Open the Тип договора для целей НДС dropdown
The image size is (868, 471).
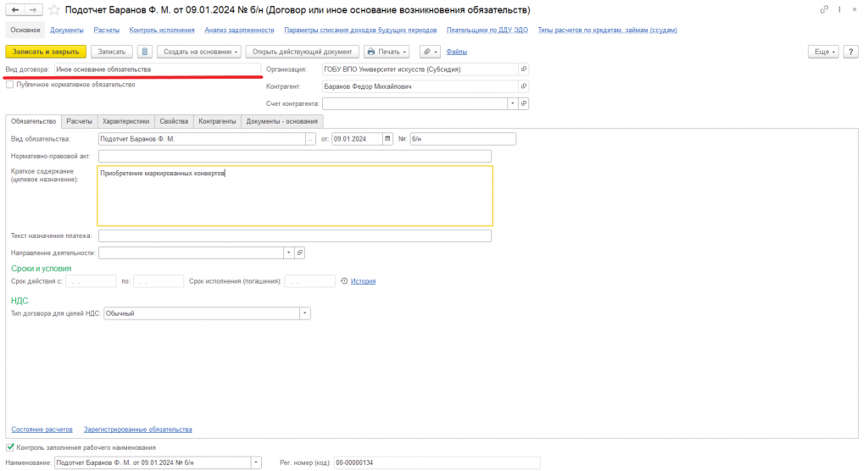[304, 313]
